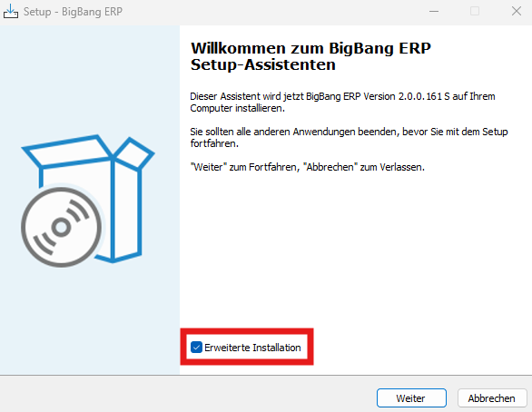Viewport: 532px width, 412px height.
Task: Click the "Erweiterte Installation" label text
Action: click(252, 348)
